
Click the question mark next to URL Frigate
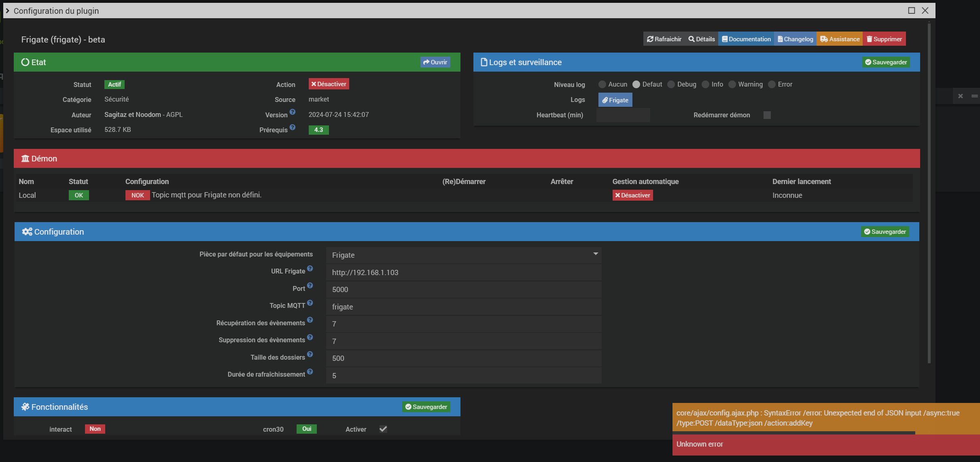click(310, 269)
